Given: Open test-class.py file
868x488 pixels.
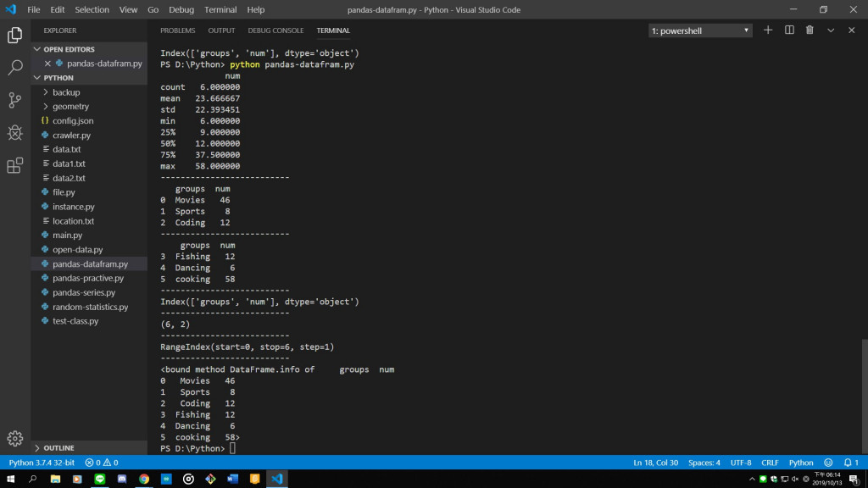Looking at the screenshot, I should pyautogui.click(x=89, y=321).
